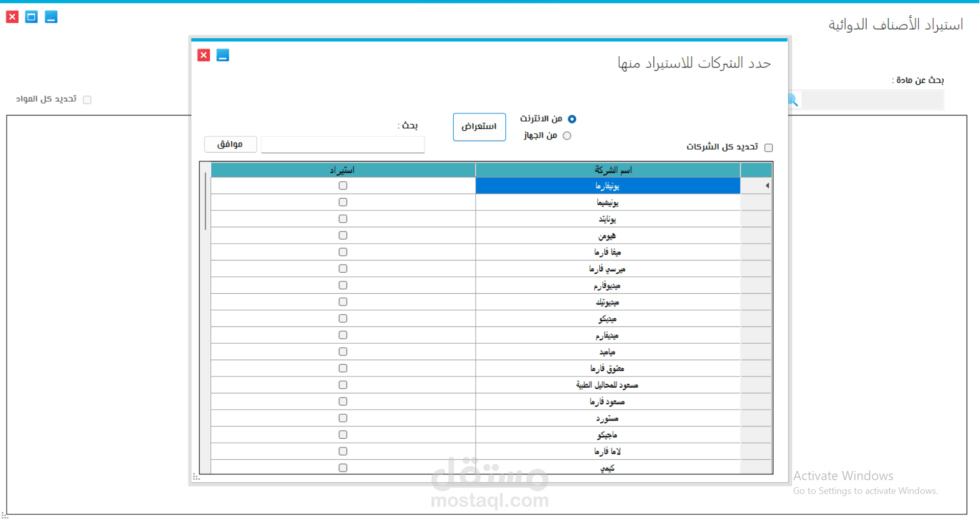The image size is (980, 521).
Task: Select company name cell ميديوفارم
Action: pos(608,286)
